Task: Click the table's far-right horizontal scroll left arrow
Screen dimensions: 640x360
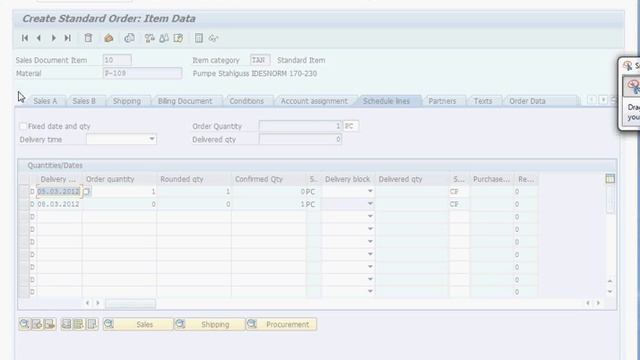Action: [x=588, y=303]
